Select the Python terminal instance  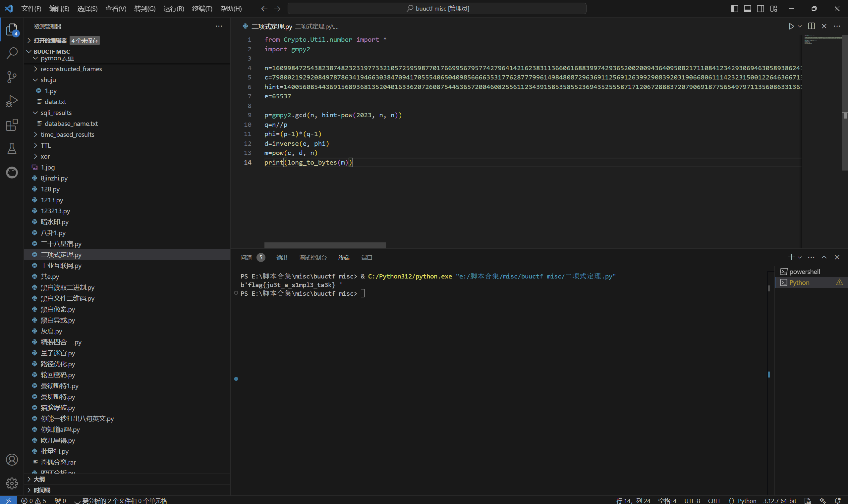(x=811, y=282)
